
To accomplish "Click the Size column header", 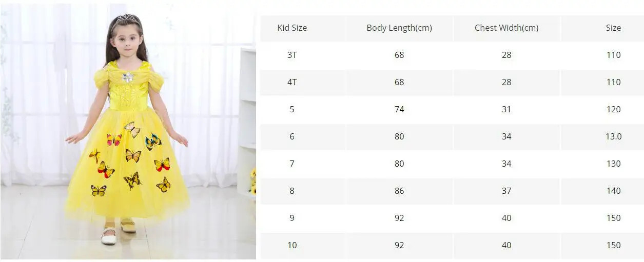I will tap(613, 28).
